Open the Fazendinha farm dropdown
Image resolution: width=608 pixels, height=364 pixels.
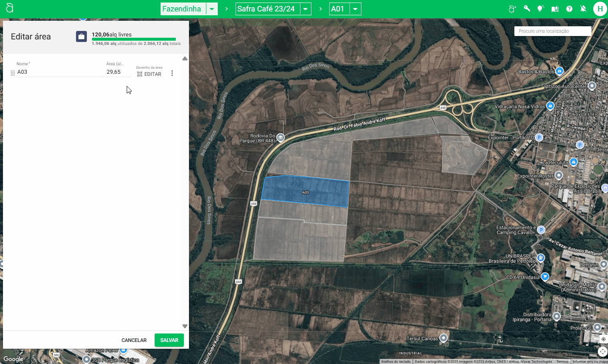(211, 8)
